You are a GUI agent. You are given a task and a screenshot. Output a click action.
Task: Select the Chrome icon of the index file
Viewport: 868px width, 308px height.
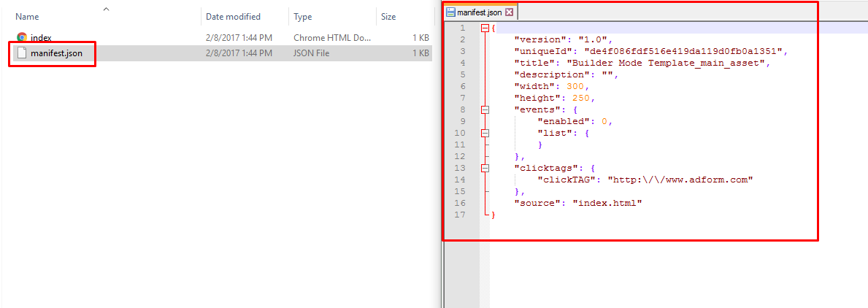coord(22,38)
